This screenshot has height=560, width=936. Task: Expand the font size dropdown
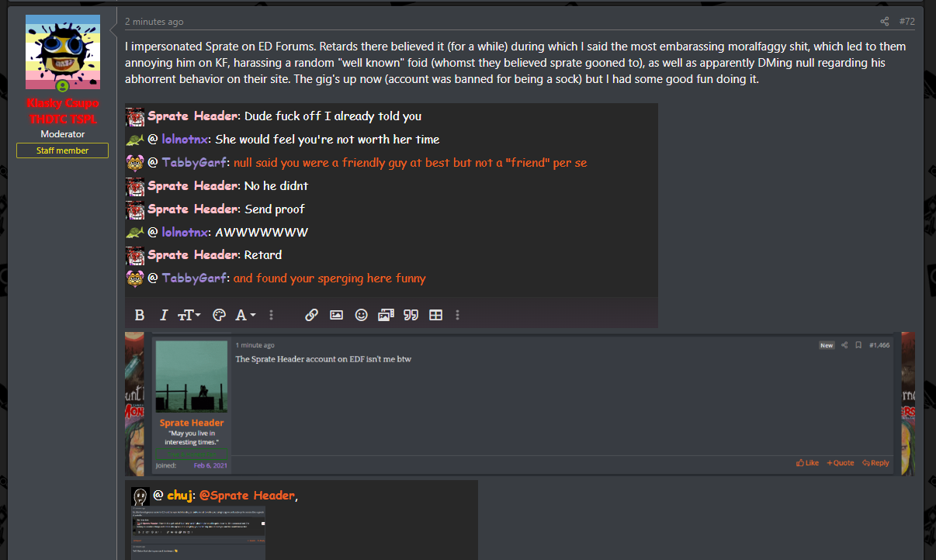189,315
